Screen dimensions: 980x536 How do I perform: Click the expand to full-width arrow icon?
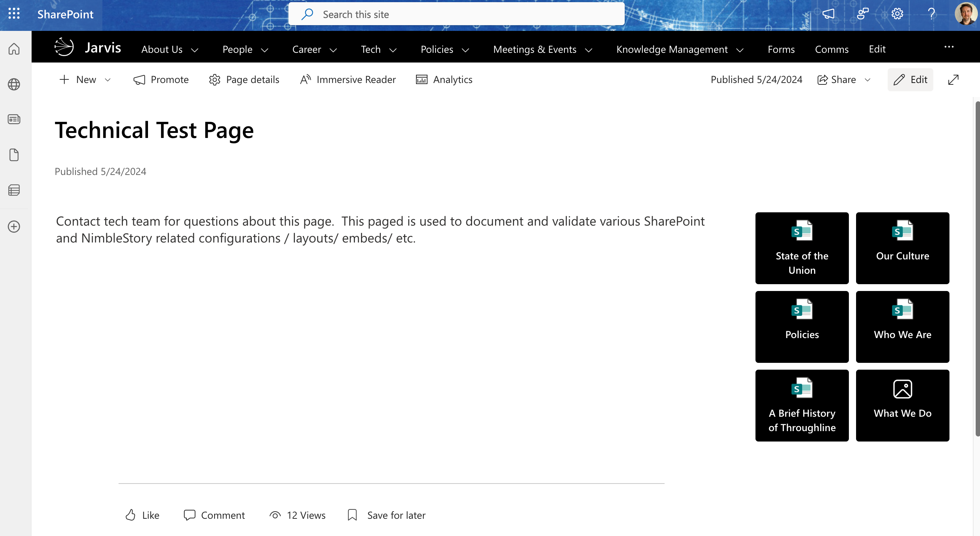tap(953, 79)
